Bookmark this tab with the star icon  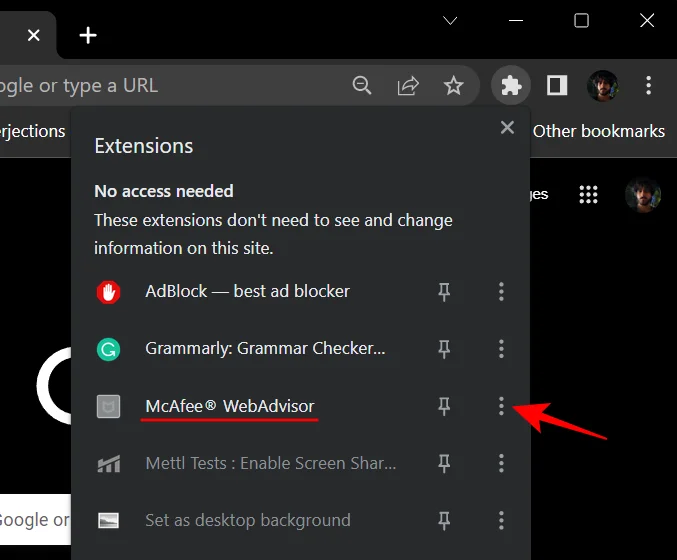pos(453,85)
